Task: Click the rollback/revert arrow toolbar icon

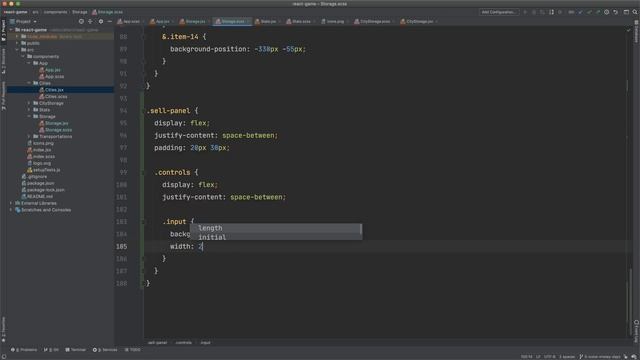Action: (x=616, y=12)
